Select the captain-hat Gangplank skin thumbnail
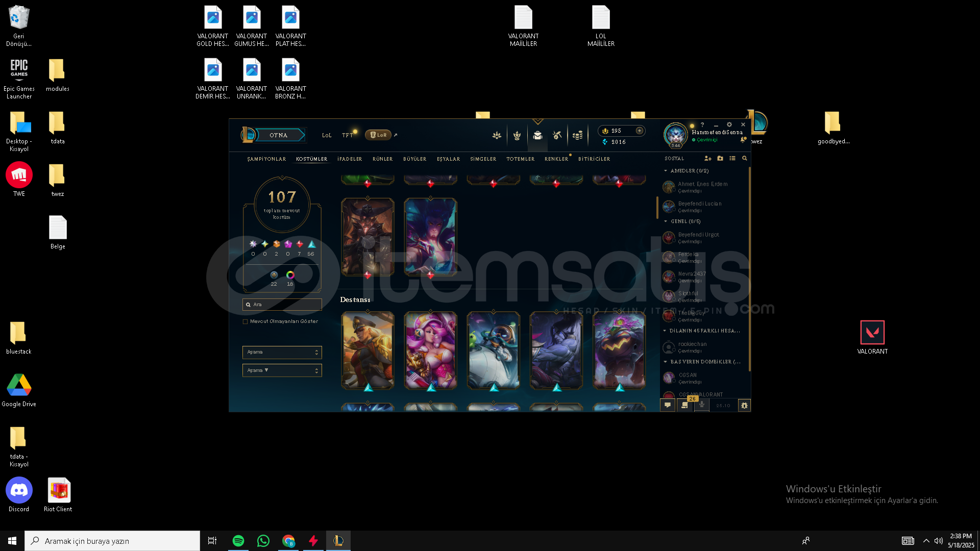980x551 pixels. point(367,351)
